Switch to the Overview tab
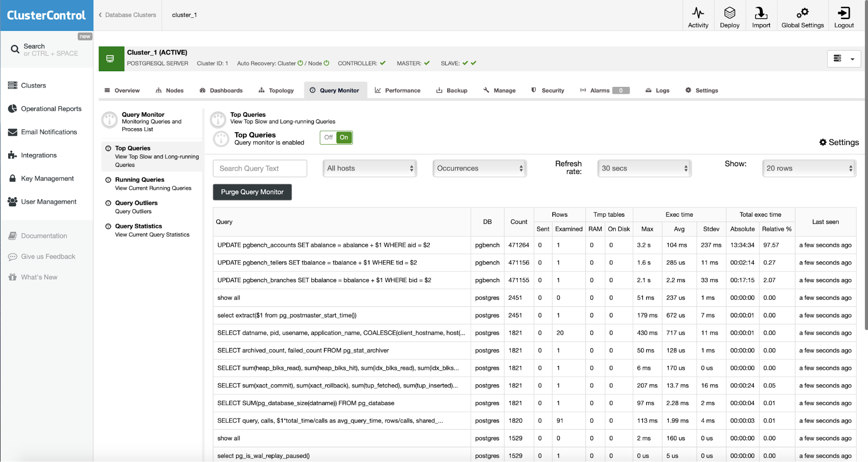Viewport: 868px width, 462px height. click(x=122, y=90)
